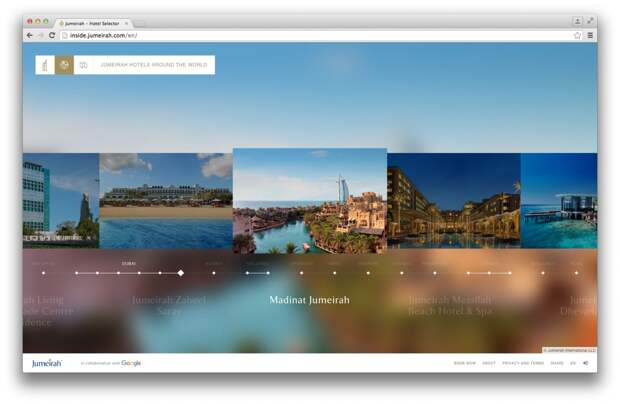
Task: Open the ABOUT footer link
Action: (x=489, y=363)
